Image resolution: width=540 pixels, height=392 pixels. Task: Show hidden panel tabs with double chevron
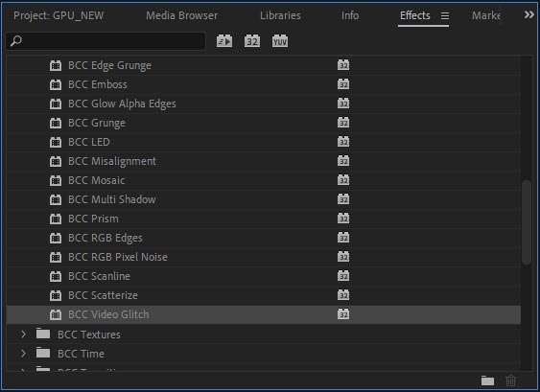pos(529,14)
